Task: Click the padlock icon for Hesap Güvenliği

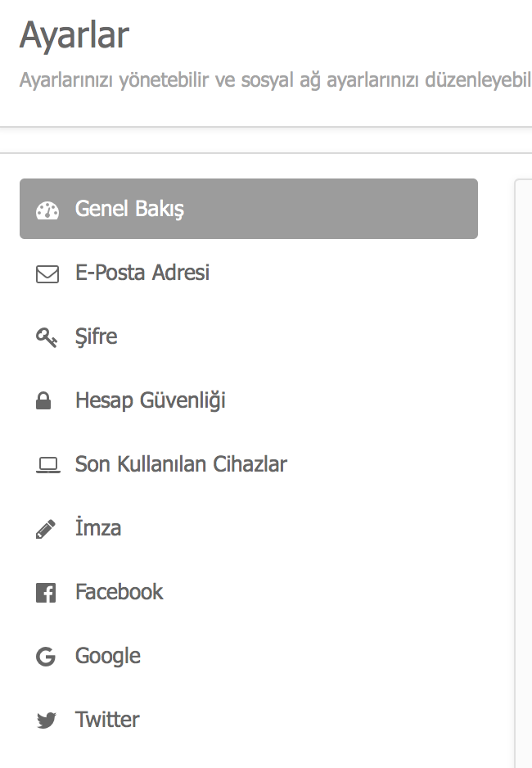Action: click(x=43, y=400)
